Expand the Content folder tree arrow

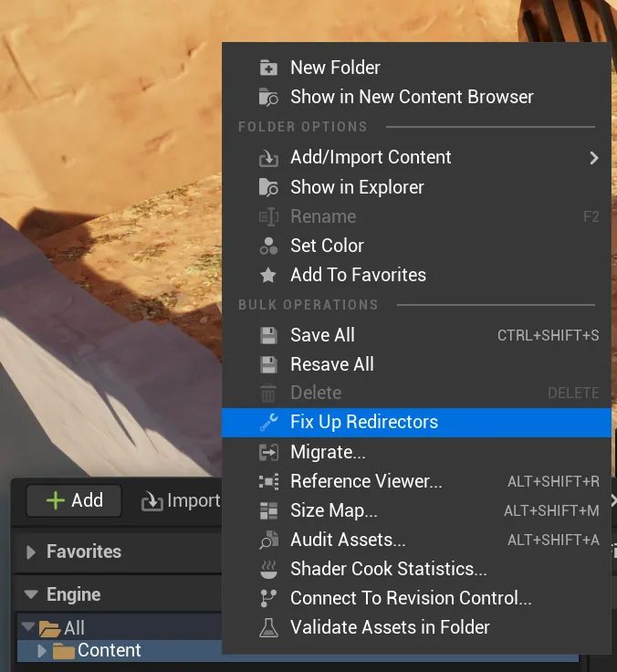click(42, 651)
